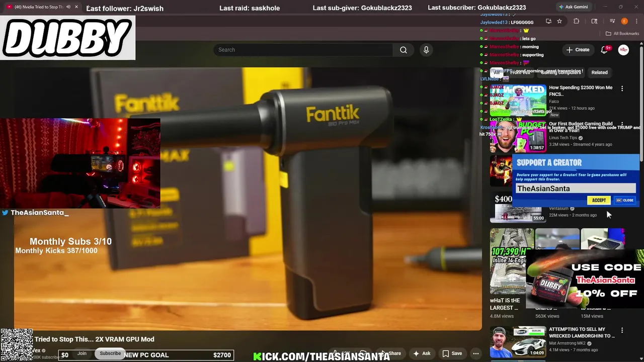Image resolution: width=644 pixels, height=362 pixels.
Task: Open the Chrome extensions puzzle icon
Action: [577, 21]
